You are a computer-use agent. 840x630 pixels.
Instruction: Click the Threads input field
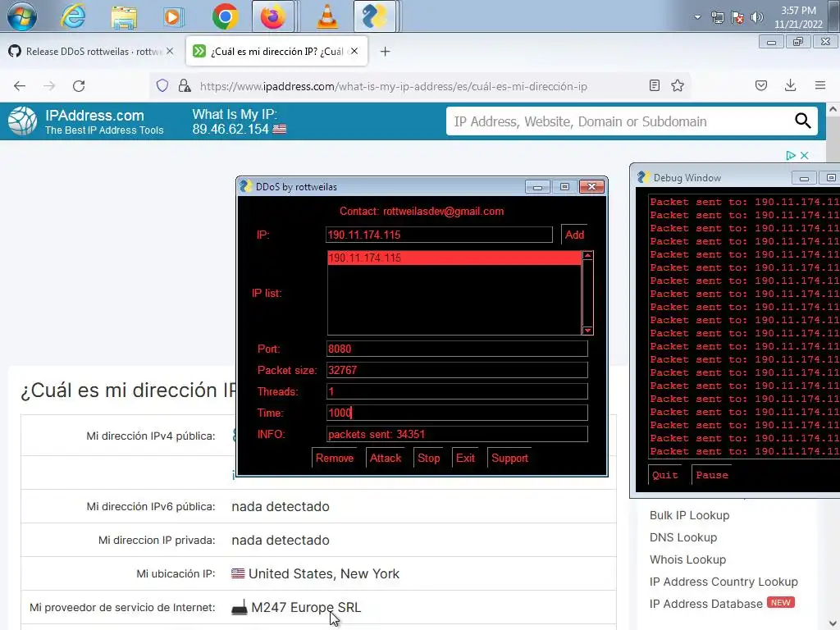(457, 391)
